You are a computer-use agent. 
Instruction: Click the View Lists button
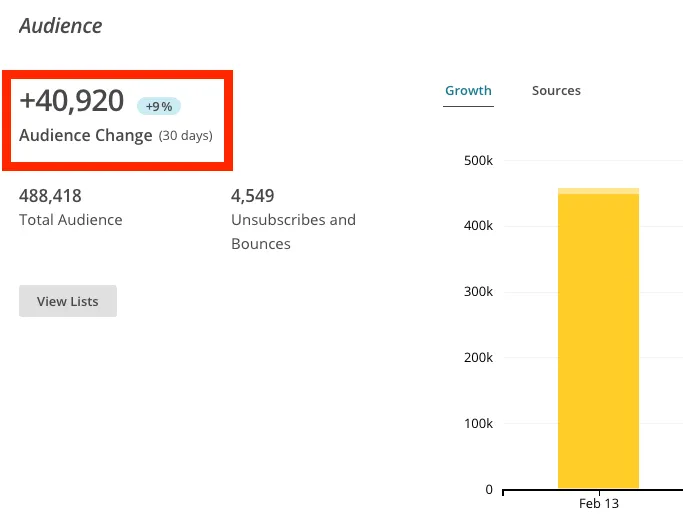[x=68, y=301]
